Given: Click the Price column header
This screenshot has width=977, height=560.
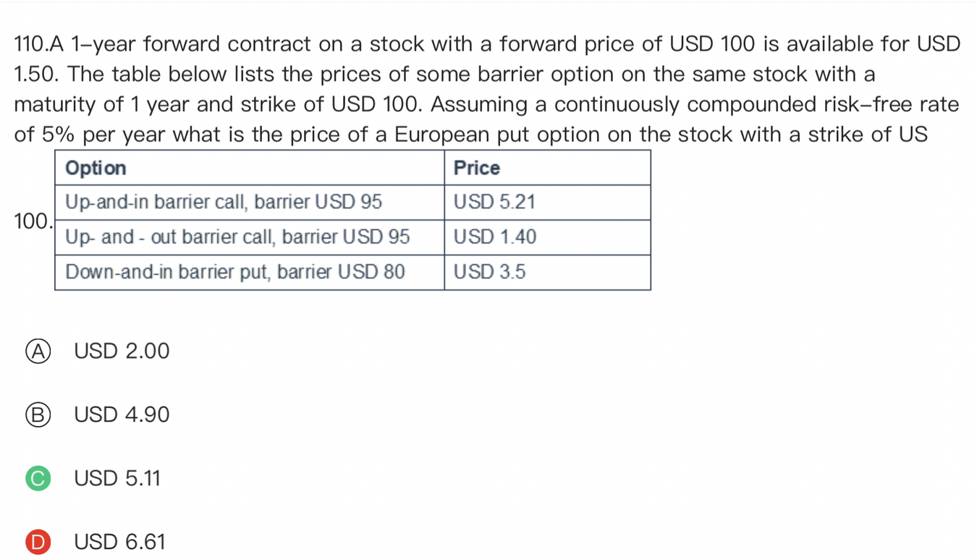Looking at the screenshot, I should pos(476,168).
